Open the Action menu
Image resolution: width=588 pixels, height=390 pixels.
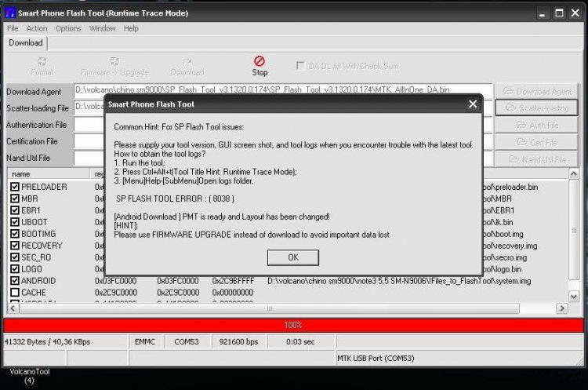[x=37, y=28]
